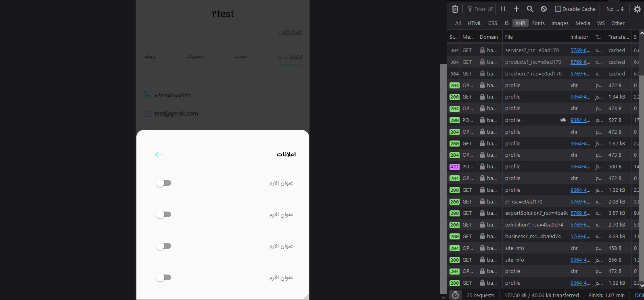Filter requests by JS

(506, 23)
